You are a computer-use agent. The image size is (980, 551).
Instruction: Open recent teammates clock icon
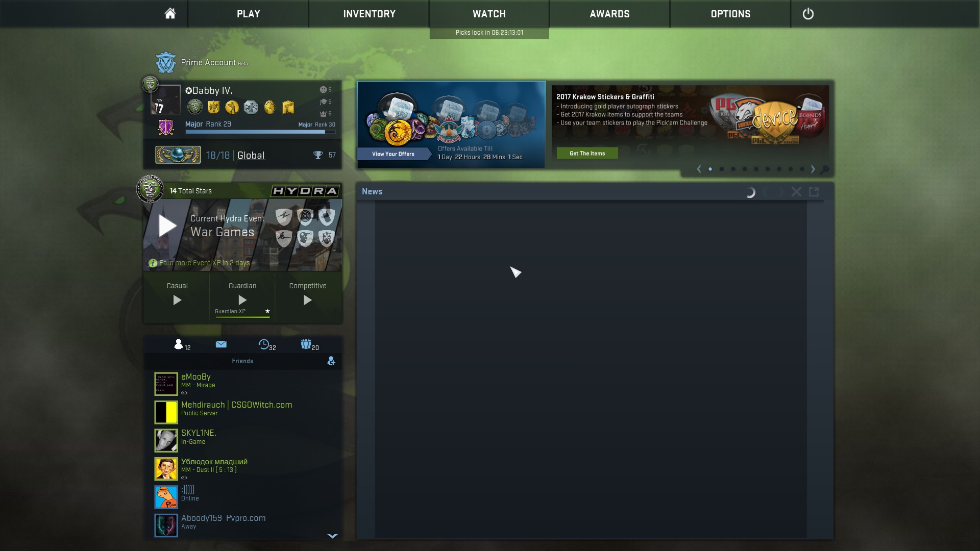[x=263, y=344]
